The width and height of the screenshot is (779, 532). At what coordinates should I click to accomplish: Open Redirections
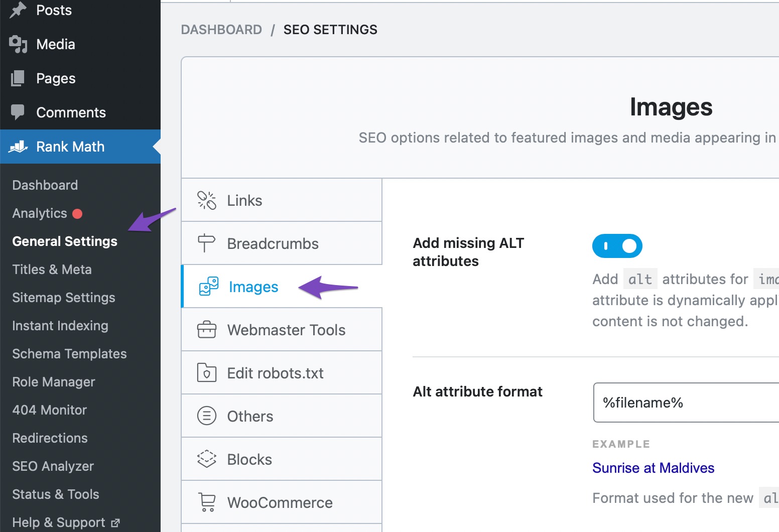[50, 438]
